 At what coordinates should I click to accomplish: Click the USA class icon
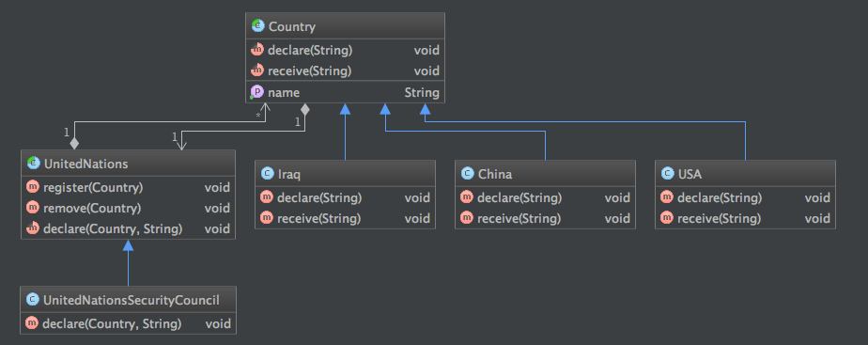point(667,175)
